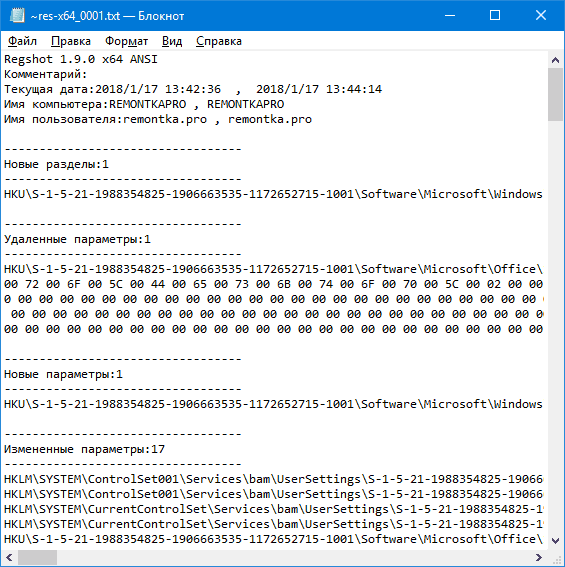This screenshot has width=565, height=567.
Task: Click hex line starting '00 72 00 6F'
Action: (273, 285)
